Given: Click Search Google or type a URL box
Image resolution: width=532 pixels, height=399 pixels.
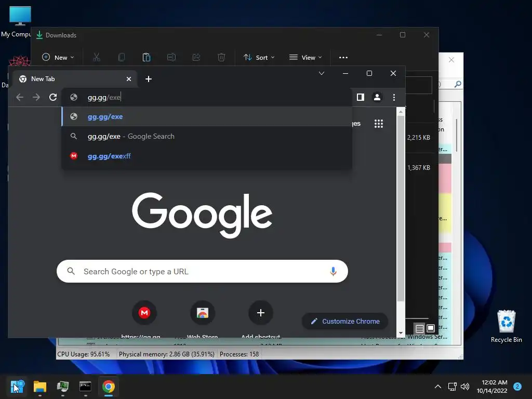Looking at the screenshot, I should [x=202, y=271].
